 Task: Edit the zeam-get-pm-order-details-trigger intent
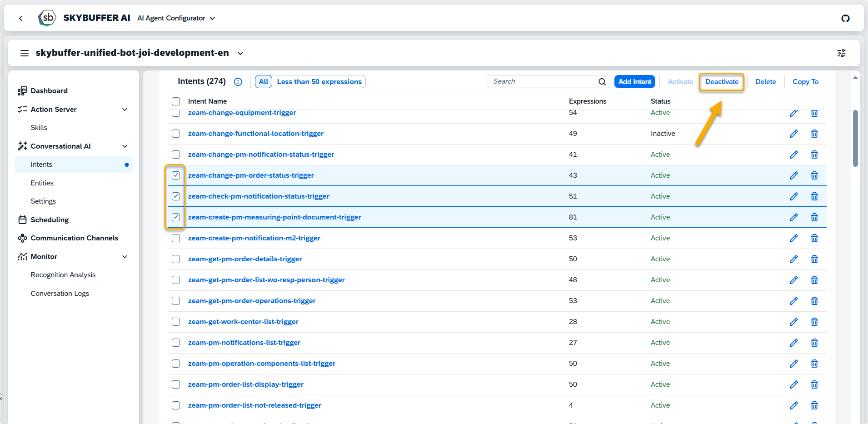coord(793,259)
